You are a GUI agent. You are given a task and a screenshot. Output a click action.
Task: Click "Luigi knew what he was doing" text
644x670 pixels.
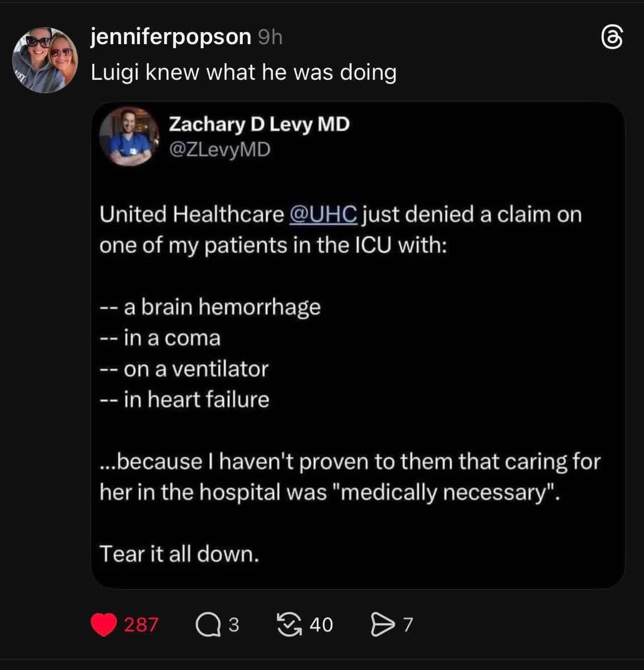(243, 72)
